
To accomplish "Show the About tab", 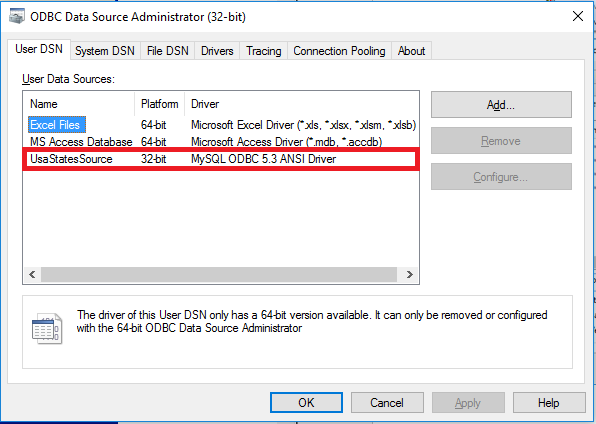I will (411, 51).
